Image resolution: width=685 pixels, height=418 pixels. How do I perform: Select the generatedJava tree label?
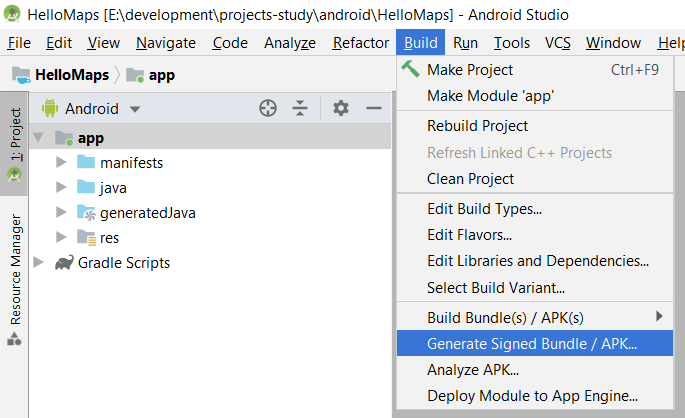coord(148,213)
